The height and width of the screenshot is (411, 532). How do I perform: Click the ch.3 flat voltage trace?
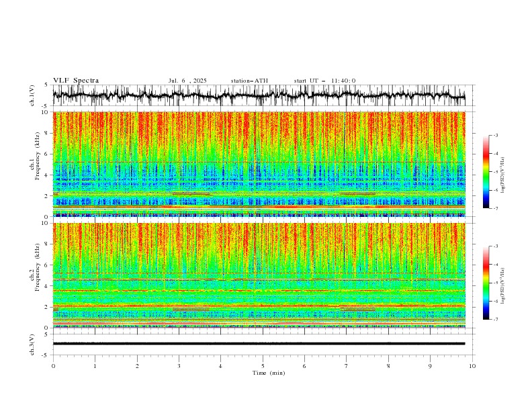pyautogui.click(x=259, y=344)
